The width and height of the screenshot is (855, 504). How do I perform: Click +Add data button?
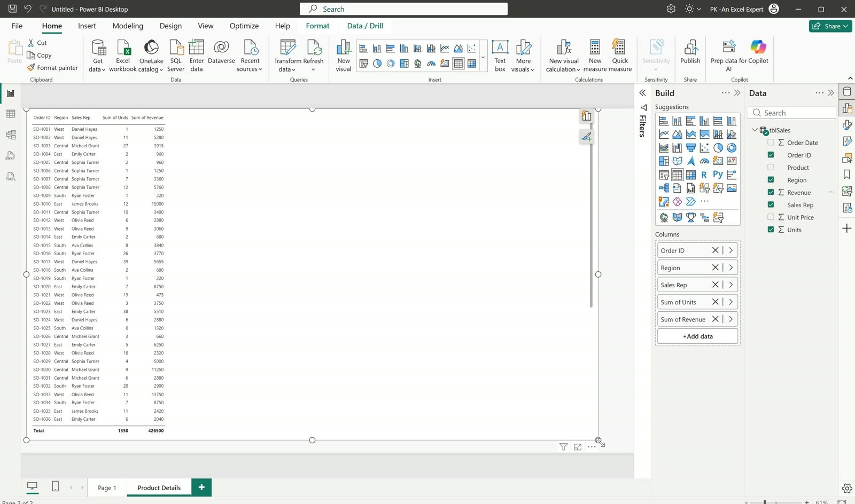698,336
